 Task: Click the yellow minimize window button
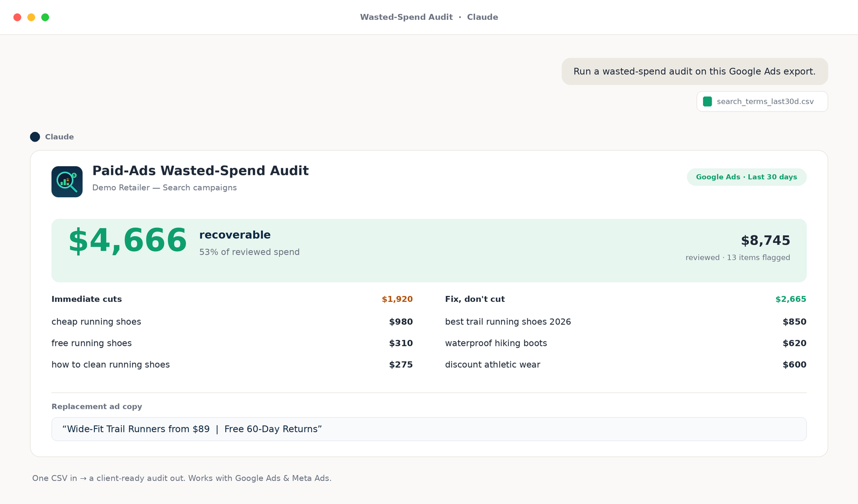click(x=31, y=17)
